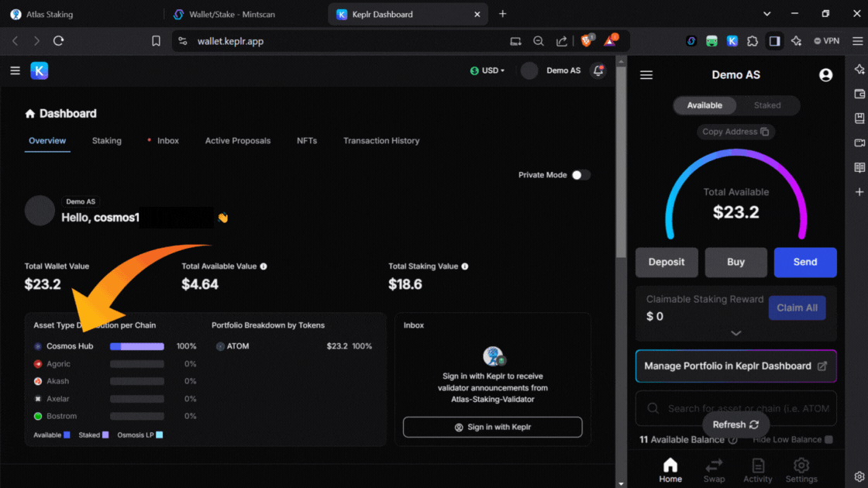Image resolution: width=868 pixels, height=488 pixels.
Task: Open Swap in the wallet bottom bar
Action: click(x=714, y=469)
